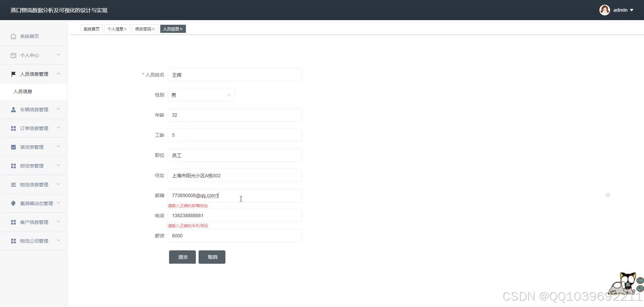Click the flag icon beside 人员信息管理
644x307 pixels.
[x=13, y=74]
